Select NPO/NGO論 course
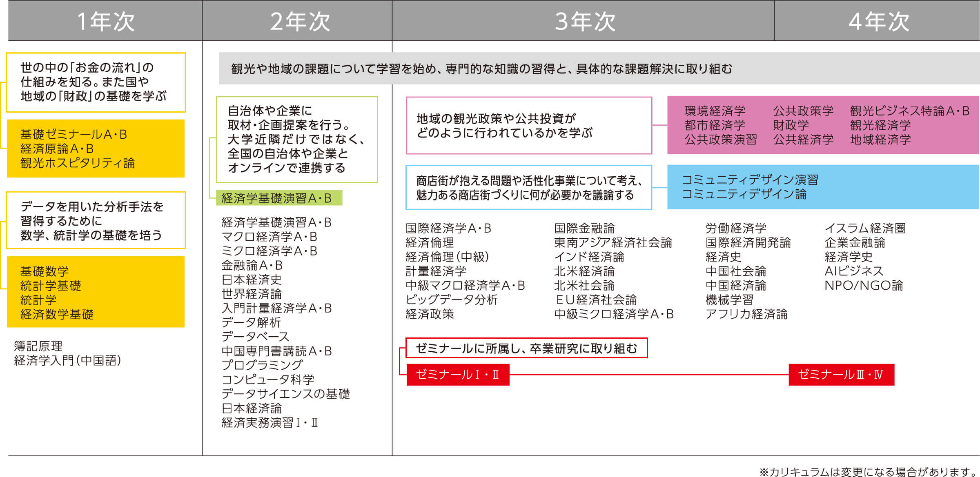This screenshot has height=477, width=980. (864, 285)
